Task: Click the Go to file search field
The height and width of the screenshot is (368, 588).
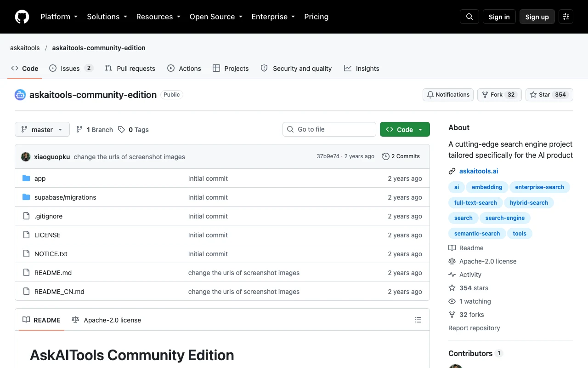Action: (329, 129)
